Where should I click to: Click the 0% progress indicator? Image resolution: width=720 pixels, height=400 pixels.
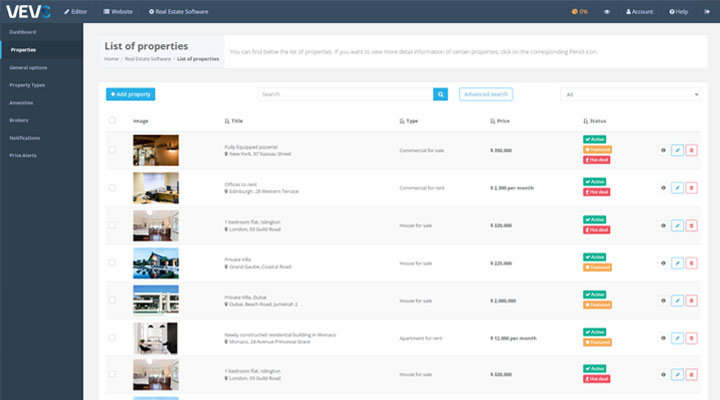[x=579, y=11]
